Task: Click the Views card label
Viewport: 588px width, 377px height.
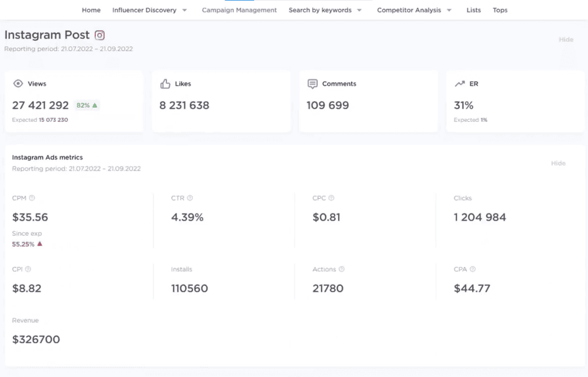Action: pyautogui.click(x=37, y=84)
